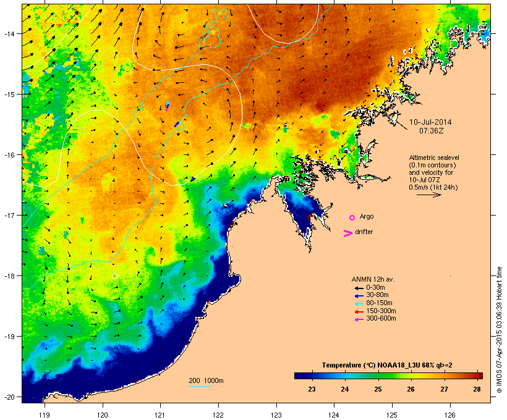Image resolution: width=507 pixels, height=420 pixels.
Task: Click the temperature colorbar near 25.5 green
Action: coord(394,376)
